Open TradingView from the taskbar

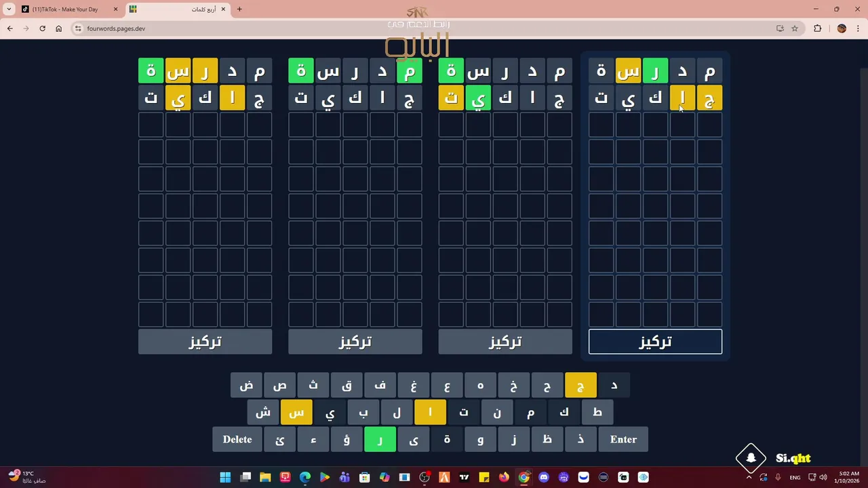click(464, 477)
